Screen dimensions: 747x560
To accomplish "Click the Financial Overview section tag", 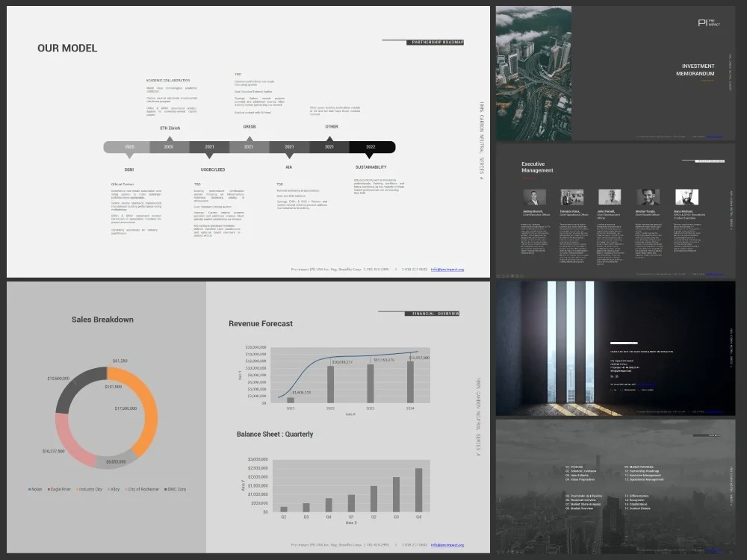I will (x=432, y=314).
